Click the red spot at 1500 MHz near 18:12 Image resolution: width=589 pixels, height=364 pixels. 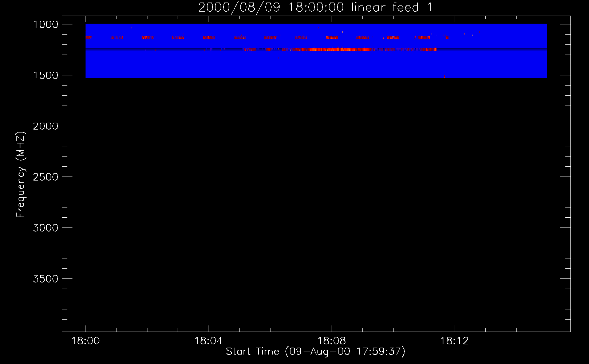[444, 77]
